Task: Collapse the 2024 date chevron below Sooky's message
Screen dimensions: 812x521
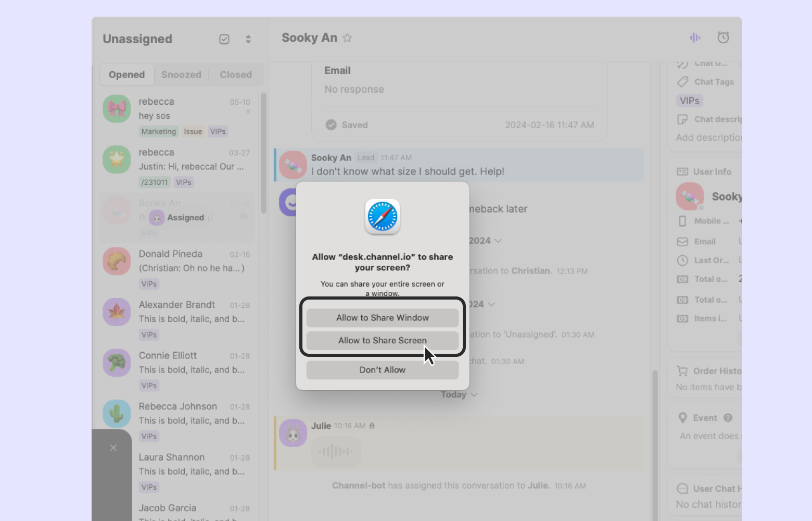Action: pyautogui.click(x=498, y=241)
